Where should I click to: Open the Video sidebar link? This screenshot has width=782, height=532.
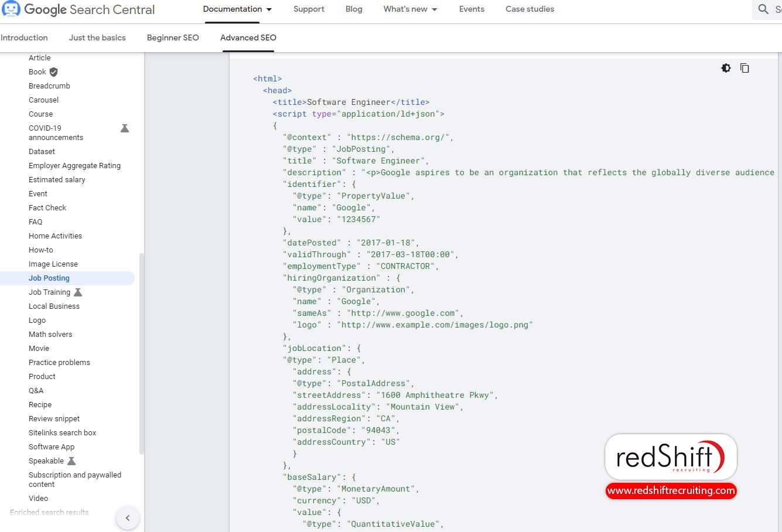[x=39, y=499]
